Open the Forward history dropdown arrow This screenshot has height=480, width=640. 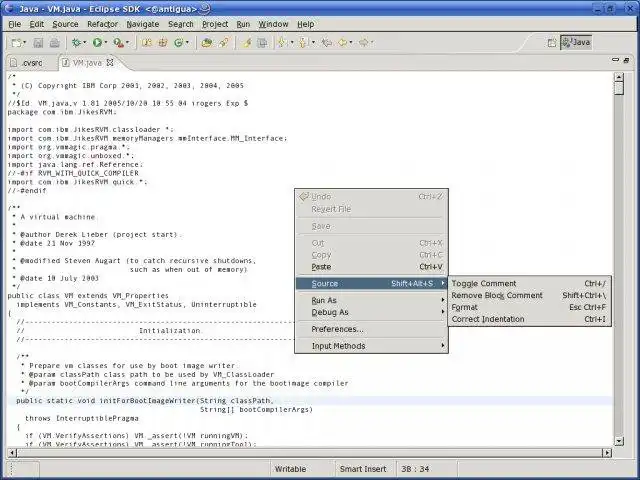372,42
